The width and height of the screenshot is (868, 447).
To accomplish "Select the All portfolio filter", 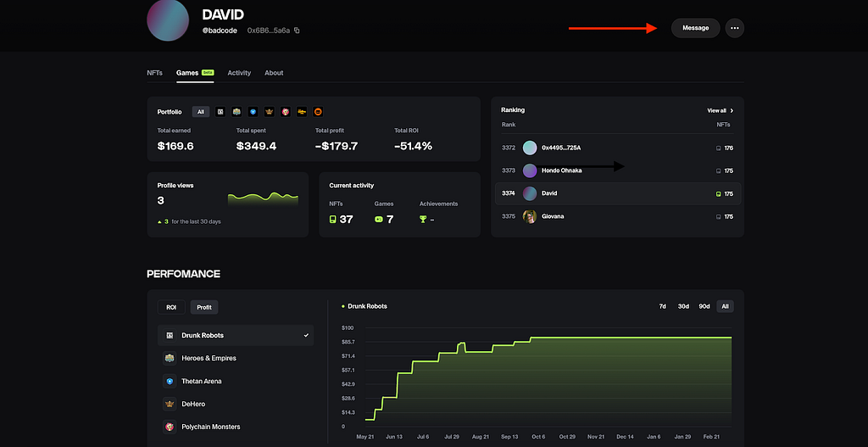I will point(200,112).
